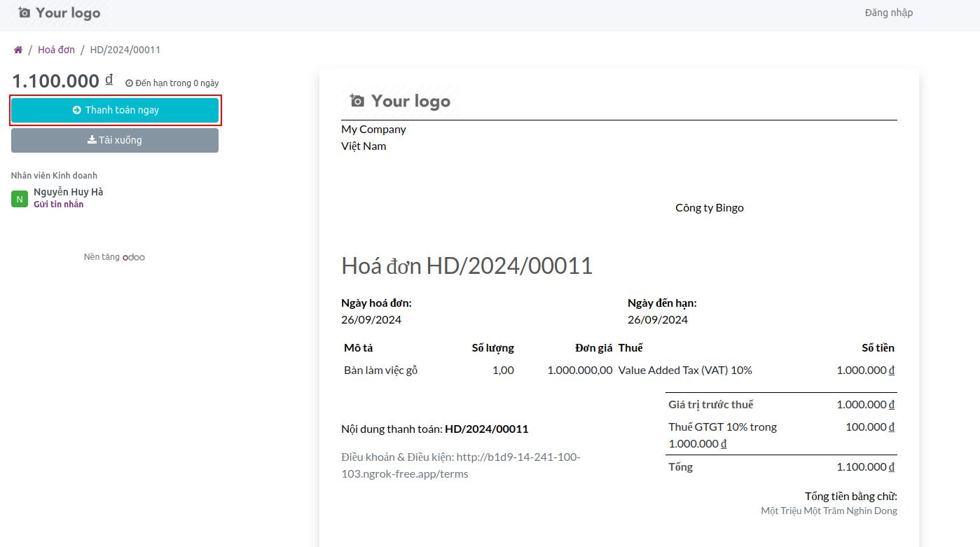Click the Mô tả column header
This screenshot has width=980, height=547.
pyautogui.click(x=359, y=347)
